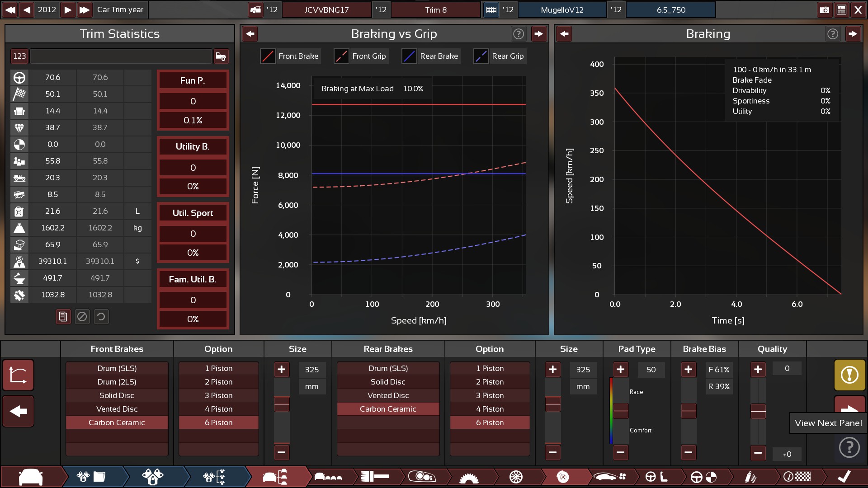Select Vented Disc for front brakes
Image resolution: width=868 pixels, height=488 pixels.
[x=117, y=409]
